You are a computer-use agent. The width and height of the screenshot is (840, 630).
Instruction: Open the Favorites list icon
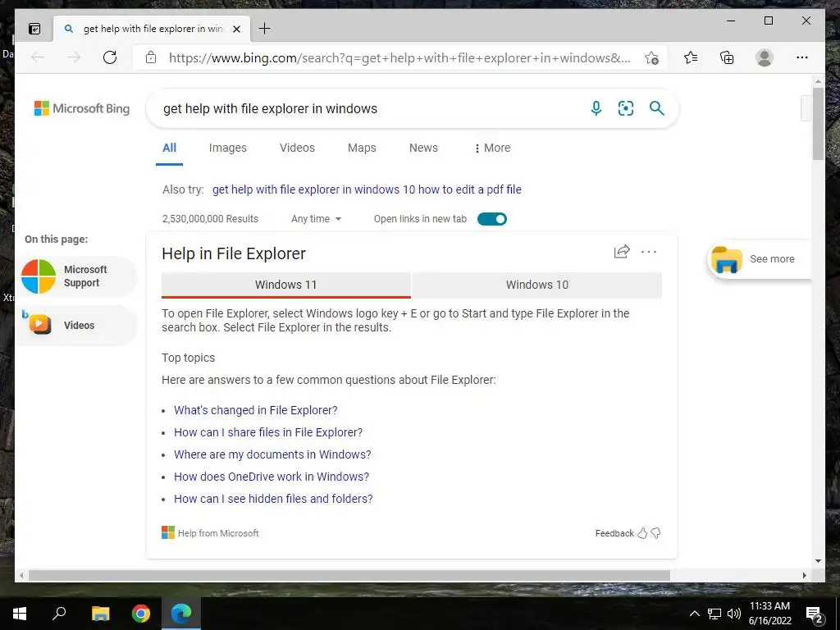coord(691,57)
